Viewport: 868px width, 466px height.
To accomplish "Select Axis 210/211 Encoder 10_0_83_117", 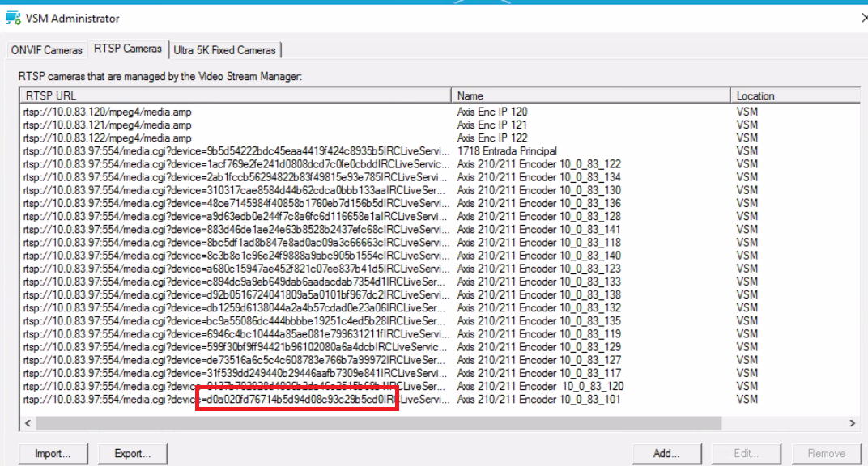I will point(538,374).
